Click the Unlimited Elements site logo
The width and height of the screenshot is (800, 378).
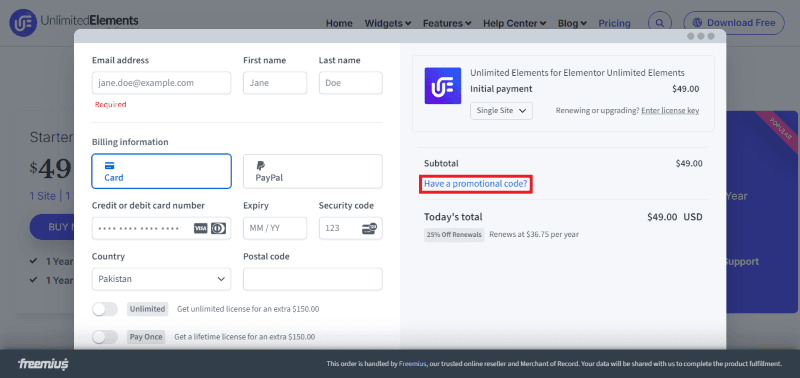(74, 22)
